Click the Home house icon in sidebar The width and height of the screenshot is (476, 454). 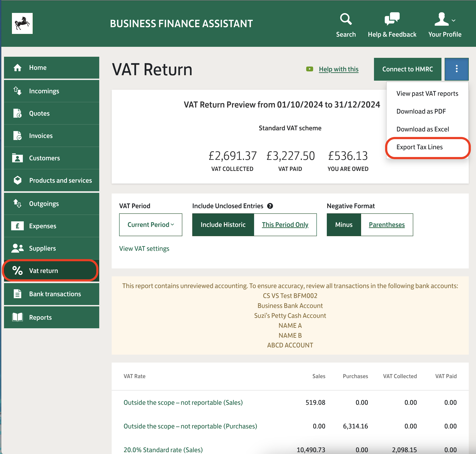[x=17, y=68]
